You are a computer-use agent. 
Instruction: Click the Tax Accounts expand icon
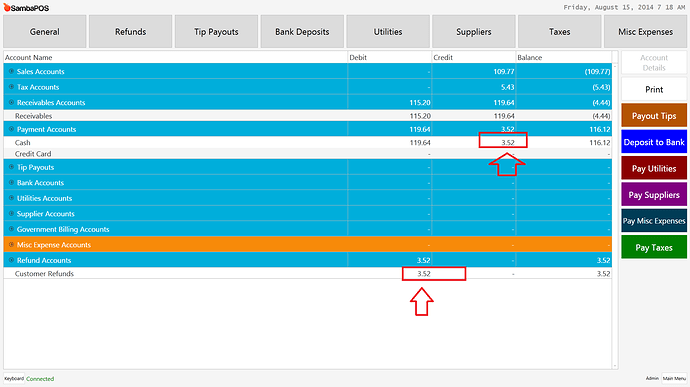(x=11, y=87)
